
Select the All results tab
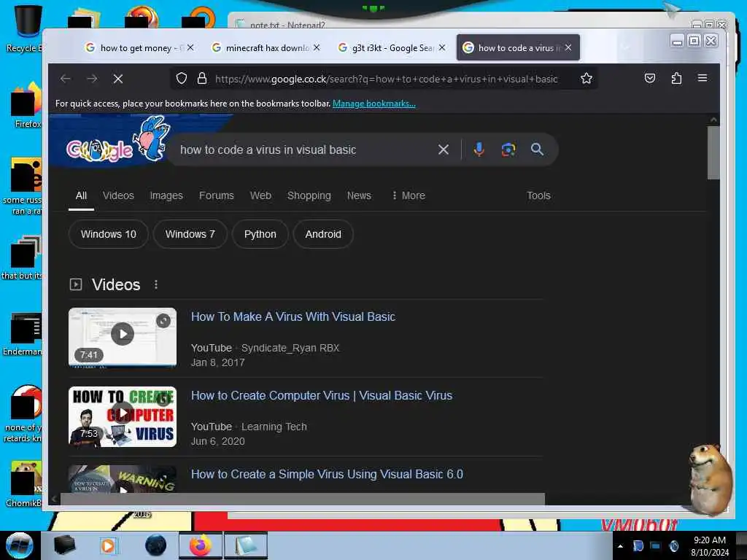pos(81,195)
